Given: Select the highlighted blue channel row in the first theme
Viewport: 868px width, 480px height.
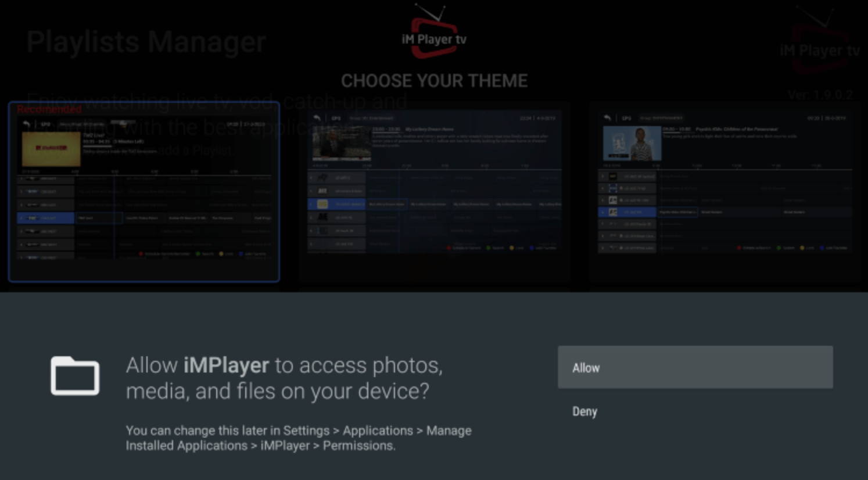Looking at the screenshot, I should 46,218.
